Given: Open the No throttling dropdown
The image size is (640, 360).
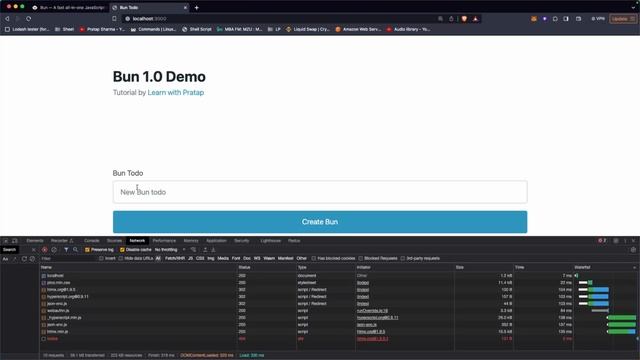Looking at the screenshot, I should point(170,250).
